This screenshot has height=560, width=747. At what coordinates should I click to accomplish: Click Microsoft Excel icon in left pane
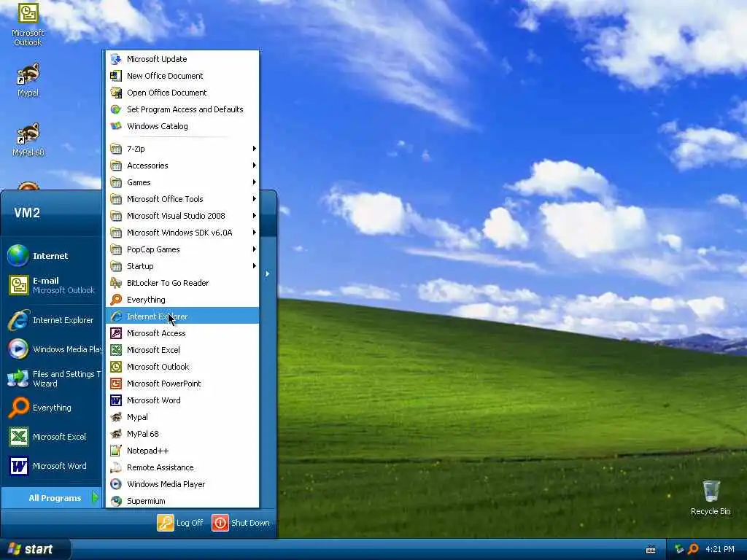pos(18,437)
